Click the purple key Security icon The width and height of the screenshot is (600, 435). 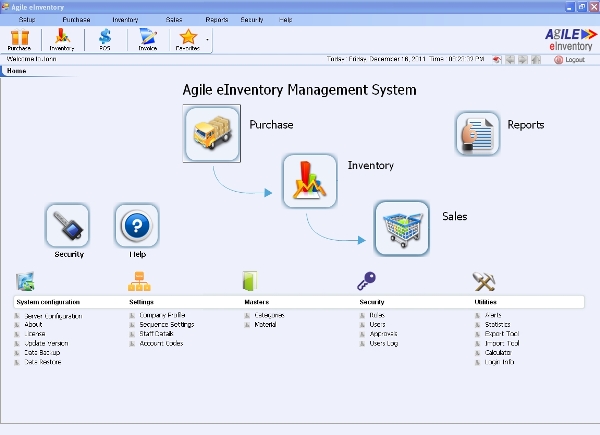tap(367, 281)
